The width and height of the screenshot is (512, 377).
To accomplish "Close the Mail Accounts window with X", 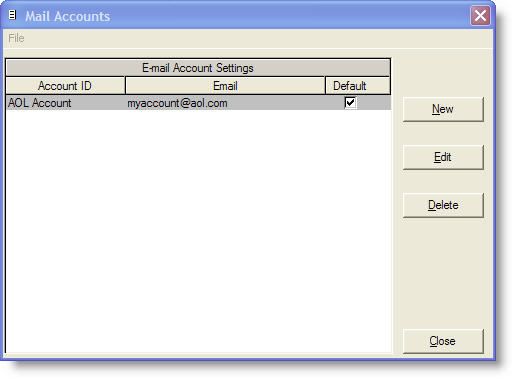I will pyautogui.click(x=480, y=16).
